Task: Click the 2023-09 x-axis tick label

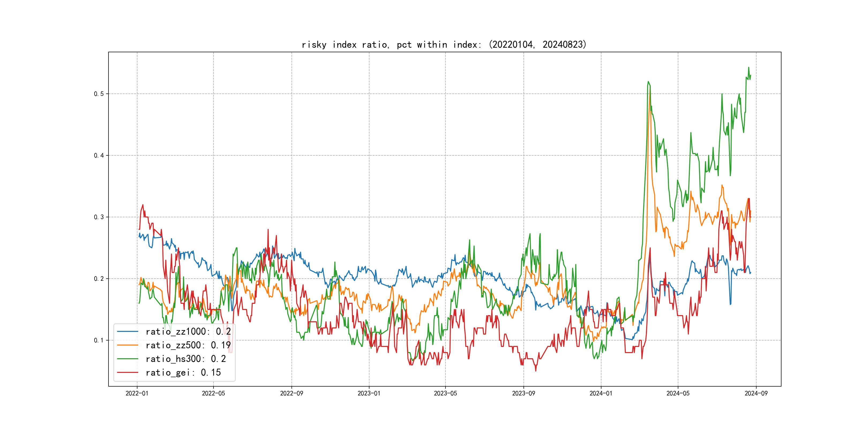Action: (524, 393)
